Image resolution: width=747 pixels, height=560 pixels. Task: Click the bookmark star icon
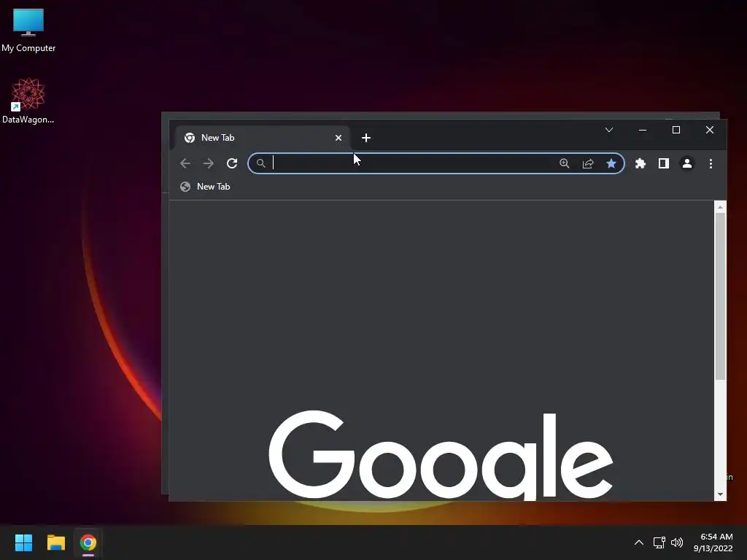(611, 163)
